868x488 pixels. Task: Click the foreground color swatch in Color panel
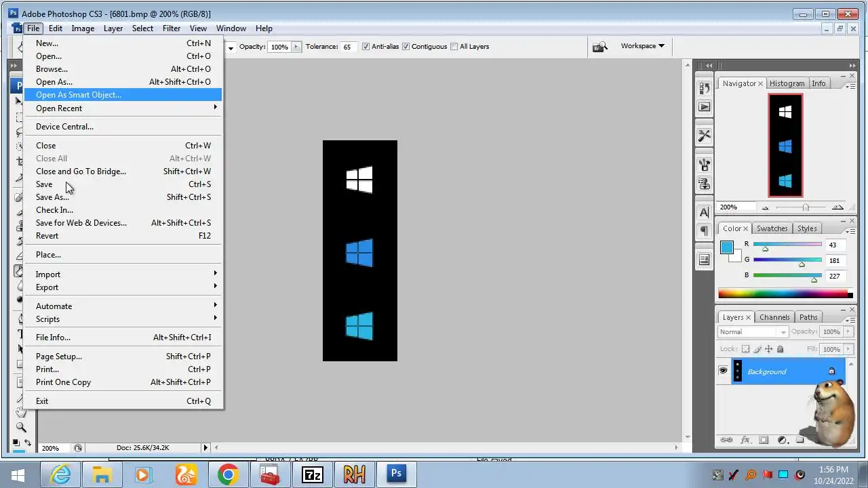pyautogui.click(x=727, y=247)
